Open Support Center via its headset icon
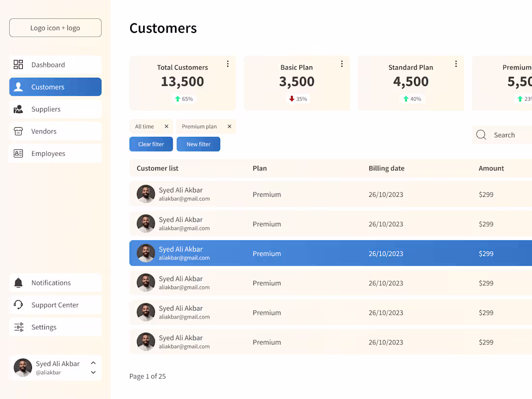 point(18,305)
